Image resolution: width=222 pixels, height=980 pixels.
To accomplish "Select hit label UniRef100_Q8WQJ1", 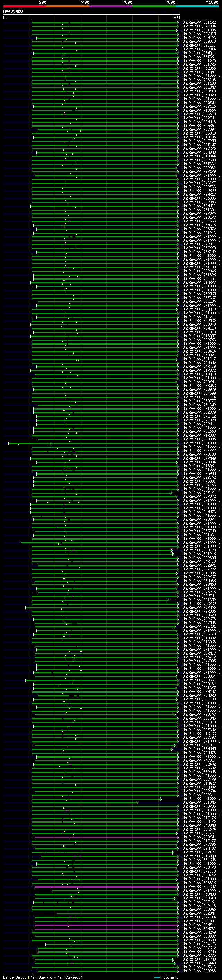I will (199, 53).
